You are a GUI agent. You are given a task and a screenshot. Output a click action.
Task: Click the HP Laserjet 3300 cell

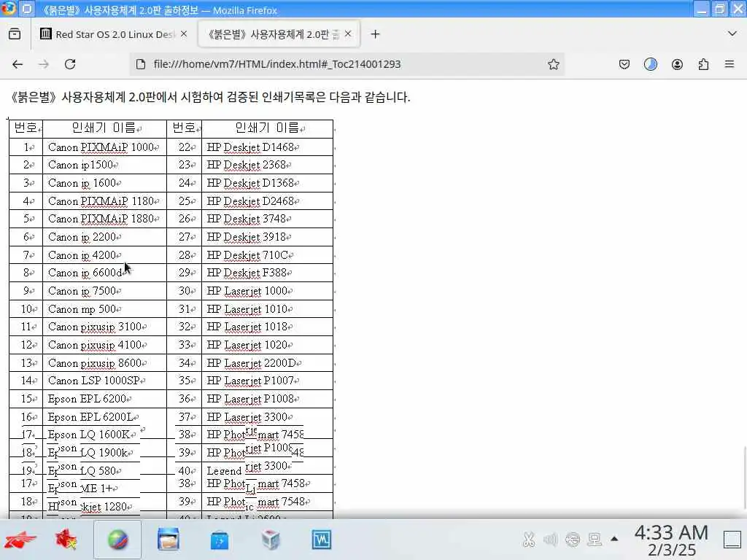click(267, 416)
